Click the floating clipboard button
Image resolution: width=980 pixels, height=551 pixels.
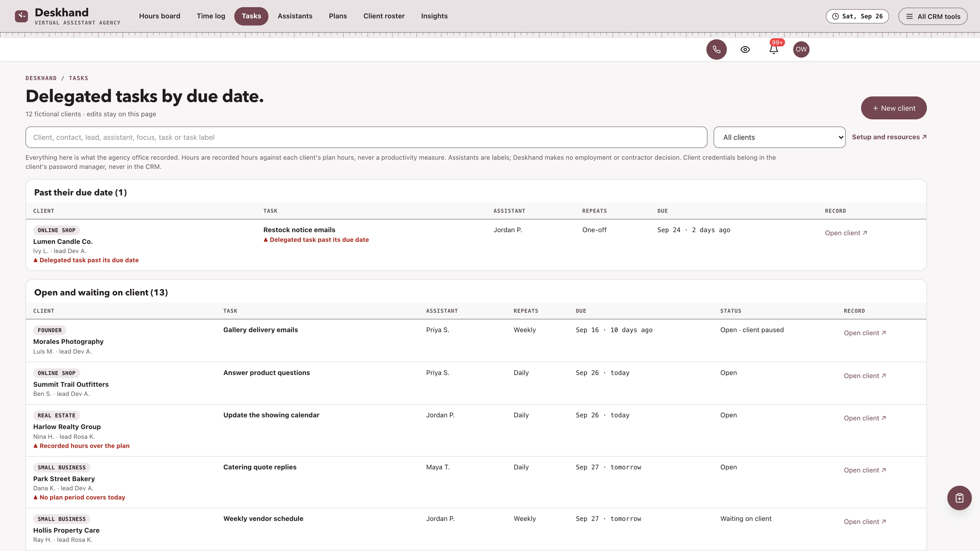[959, 498]
